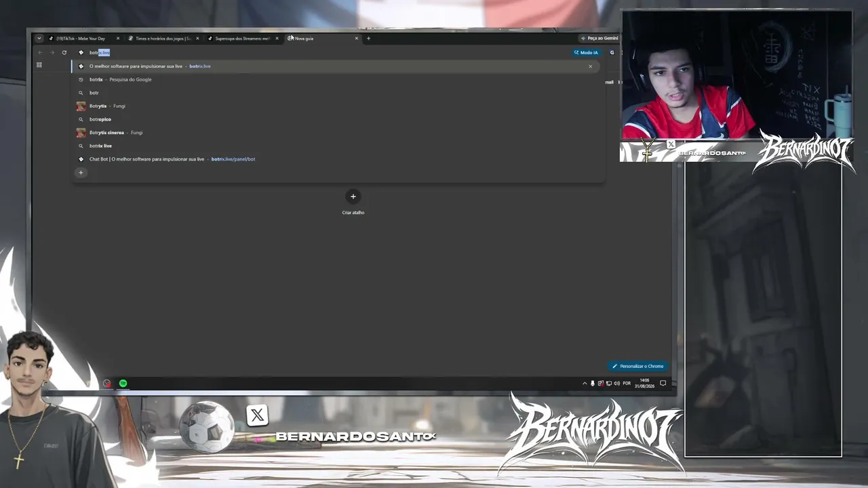The height and width of the screenshot is (488, 868).
Task: Open the tab search chevron in Chrome
Action: (39, 39)
